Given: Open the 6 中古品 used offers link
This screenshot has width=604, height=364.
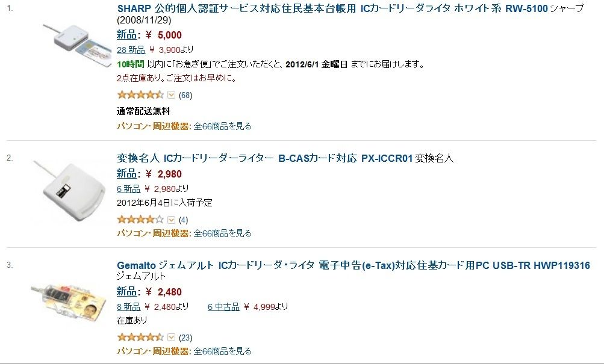Looking at the screenshot, I should click(x=224, y=307).
